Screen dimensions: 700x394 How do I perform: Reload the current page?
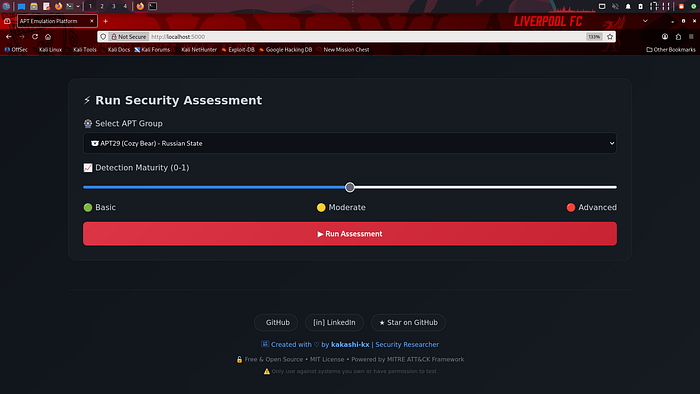coord(35,37)
